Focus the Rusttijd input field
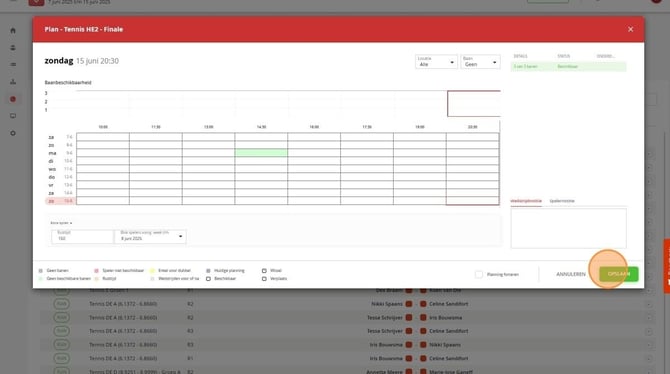Viewport: 670px width, 374px height. [82, 236]
